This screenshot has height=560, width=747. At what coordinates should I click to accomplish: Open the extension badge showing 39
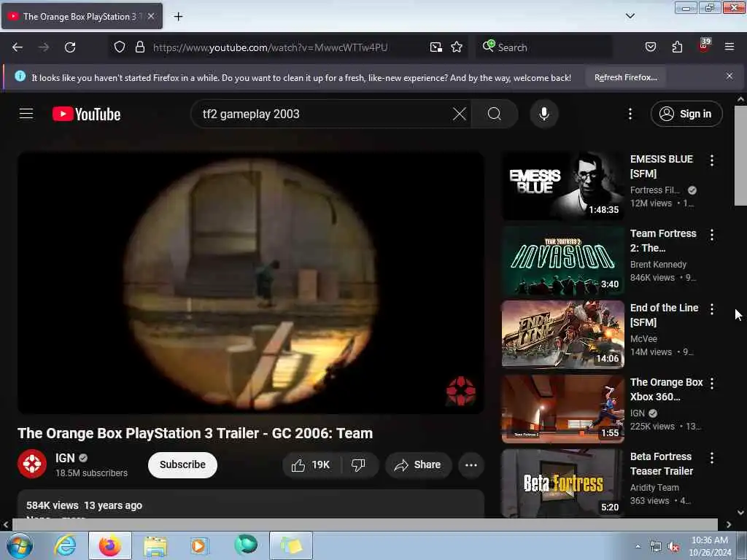tap(704, 46)
